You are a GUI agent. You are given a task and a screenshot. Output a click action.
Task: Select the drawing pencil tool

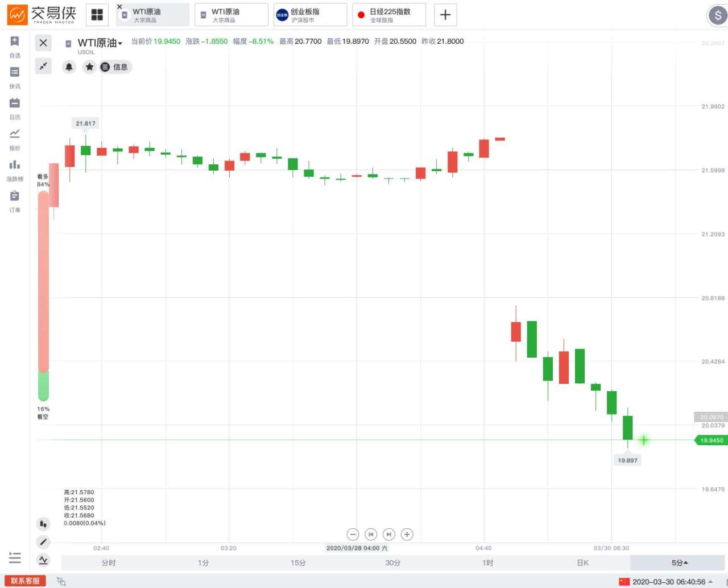click(x=43, y=542)
